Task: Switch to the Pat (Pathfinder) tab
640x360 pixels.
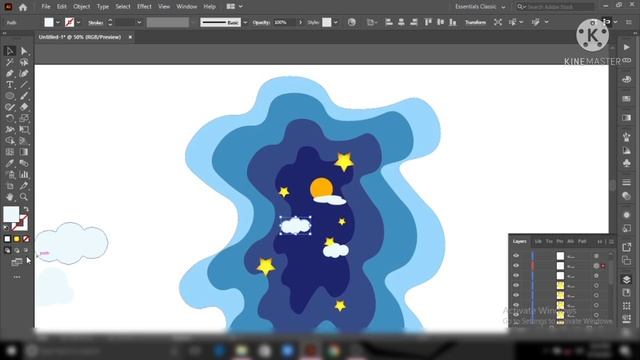Action: [x=582, y=242]
